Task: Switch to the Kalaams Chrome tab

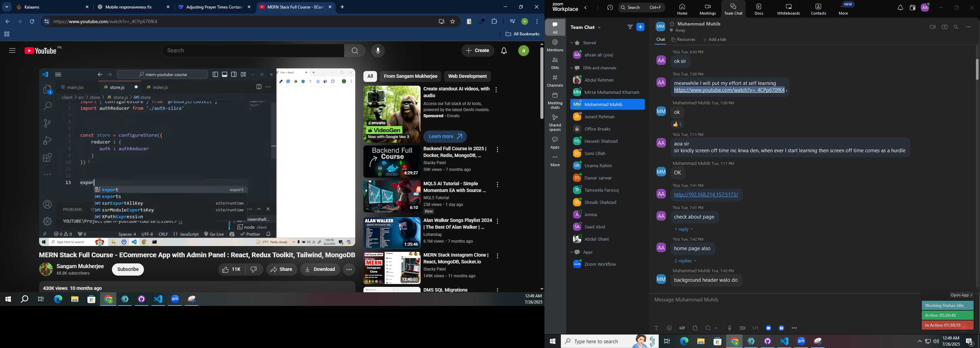Action: coord(52,7)
